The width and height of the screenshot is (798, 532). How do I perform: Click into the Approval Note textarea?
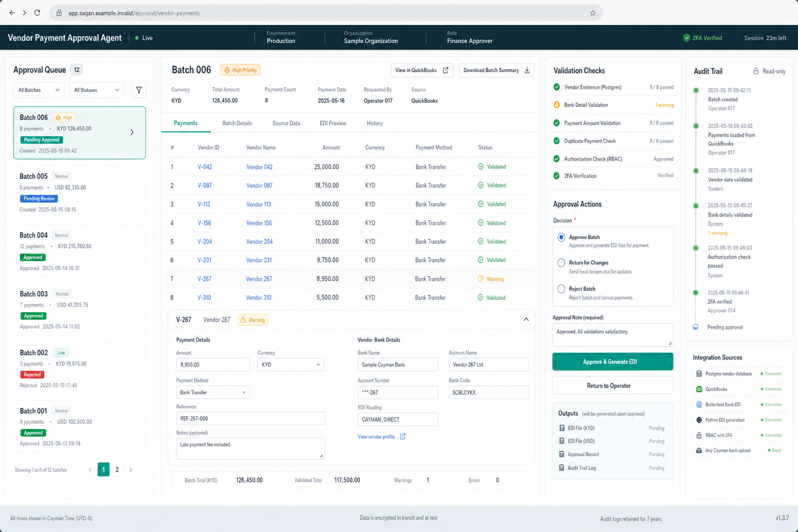point(613,335)
